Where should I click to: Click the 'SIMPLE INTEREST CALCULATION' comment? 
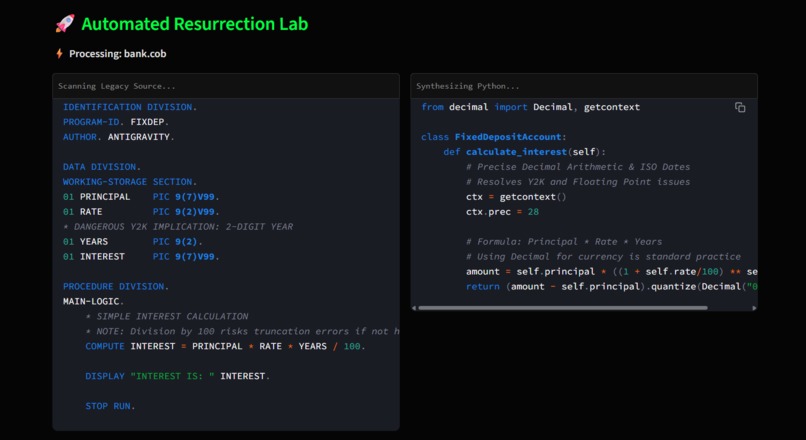tap(167, 316)
